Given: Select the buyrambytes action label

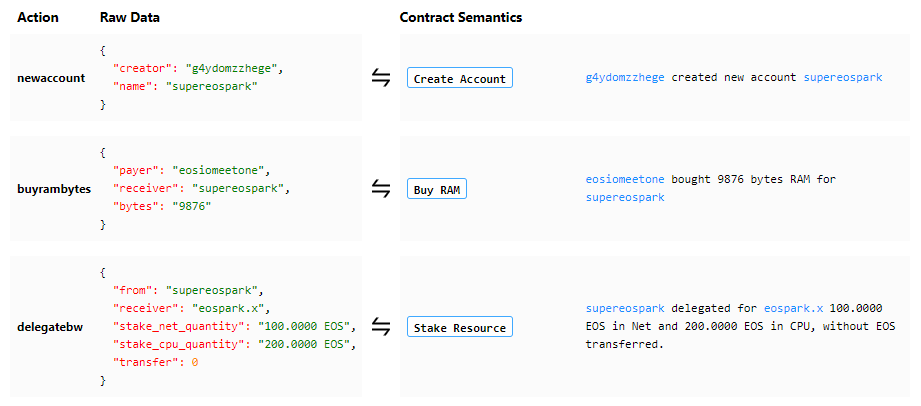Looking at the screenshot, I should click(54, 189).
